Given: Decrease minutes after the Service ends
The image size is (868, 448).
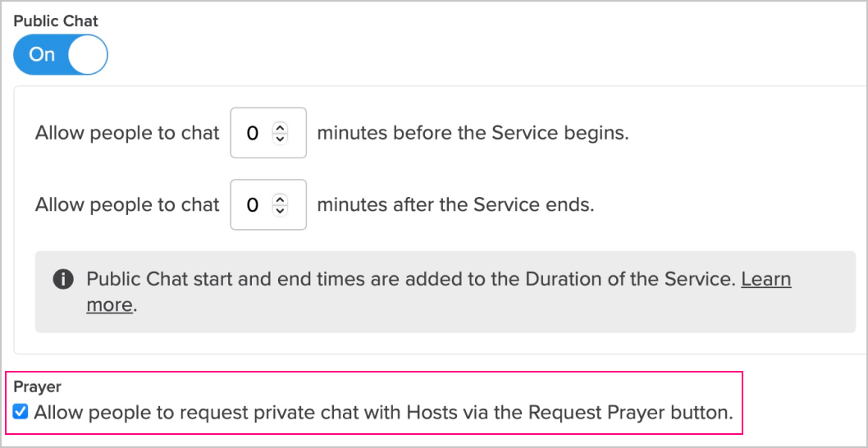Looking at the screenshot, I should 280,210.
